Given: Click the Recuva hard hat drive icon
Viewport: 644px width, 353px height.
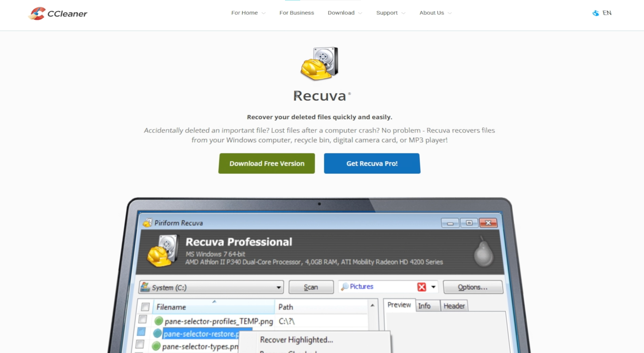Looking at the screenshot, I should coord(319,64).
